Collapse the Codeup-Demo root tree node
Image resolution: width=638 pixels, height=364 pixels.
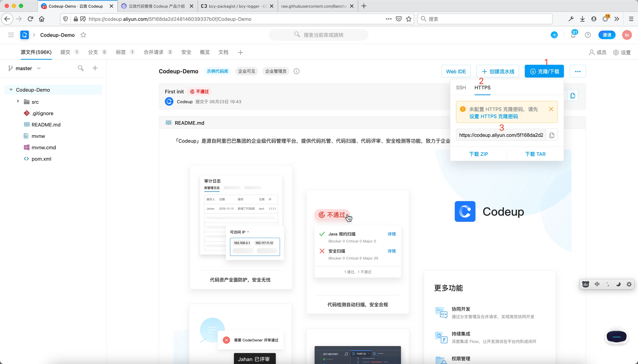point(11,90)
